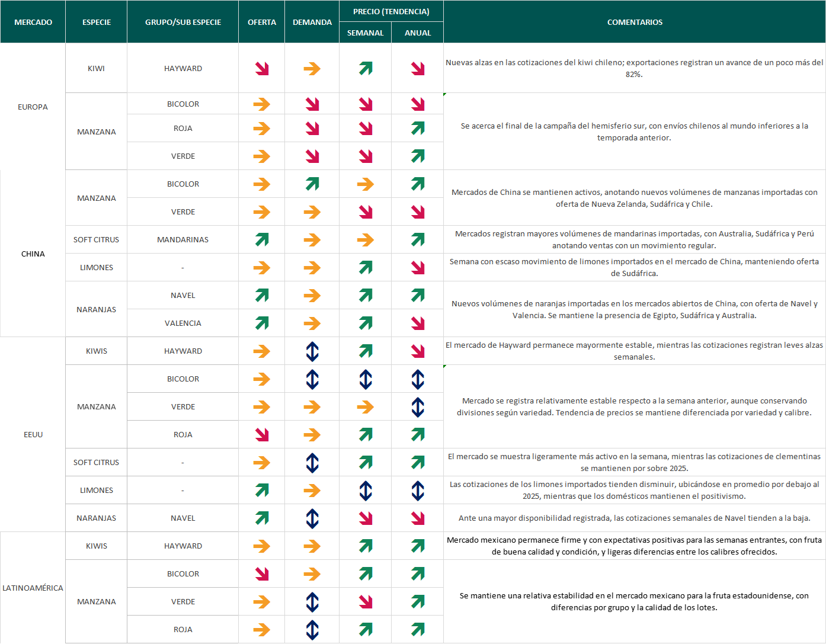This screenshot has height=644, width=826.
Task: Click blue up-down arrow in Latinoamérica Manzana Roja Demanda
Action: [312, 630]
